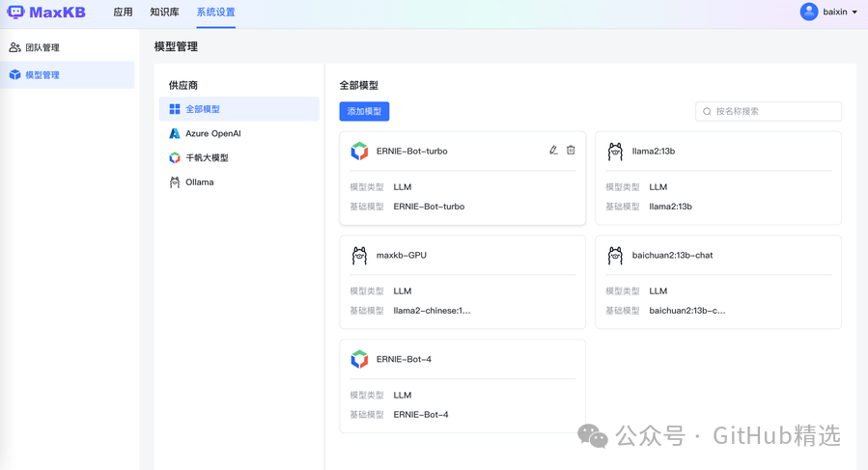Screen dimensions: 868x470
Task: Click the maxkb-GPU card title
Action: point(402,255)
